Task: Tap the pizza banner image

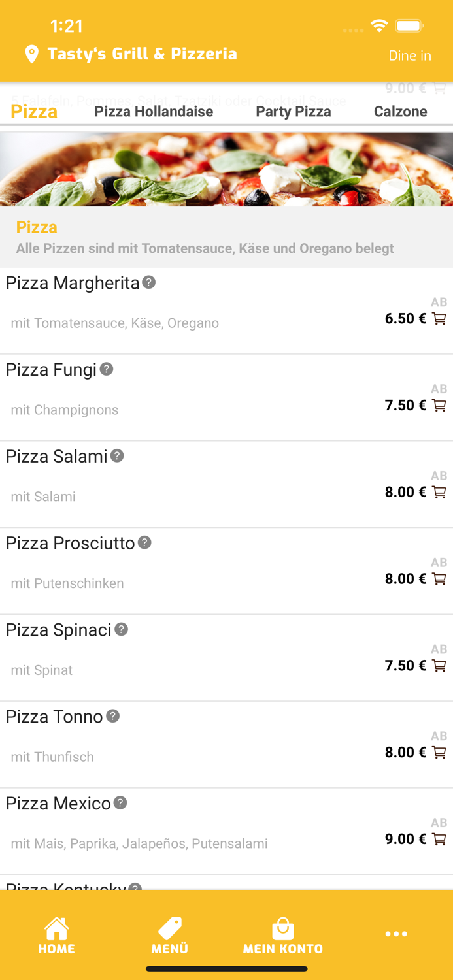Action: click(226, 167)
